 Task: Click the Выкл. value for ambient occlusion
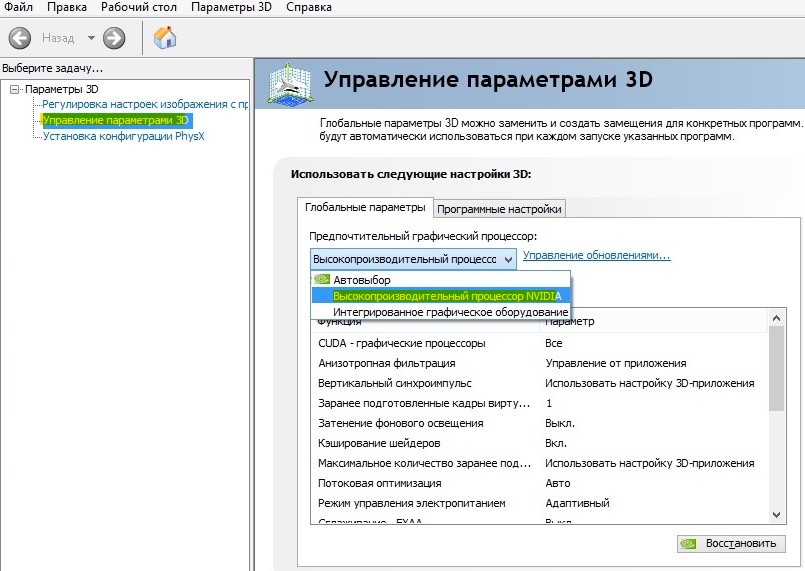560,423
